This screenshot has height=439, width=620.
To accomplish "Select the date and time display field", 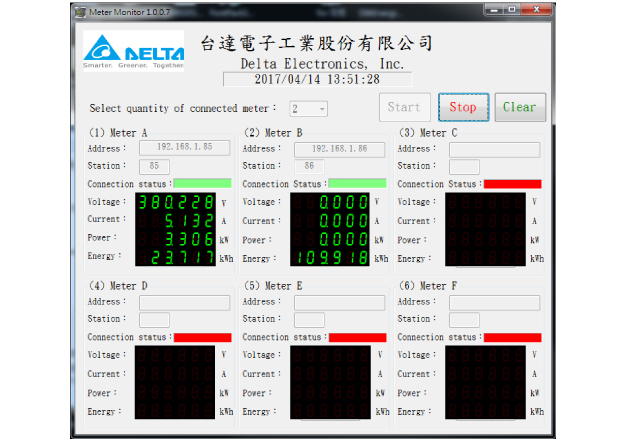I will (x=317, y=79).
